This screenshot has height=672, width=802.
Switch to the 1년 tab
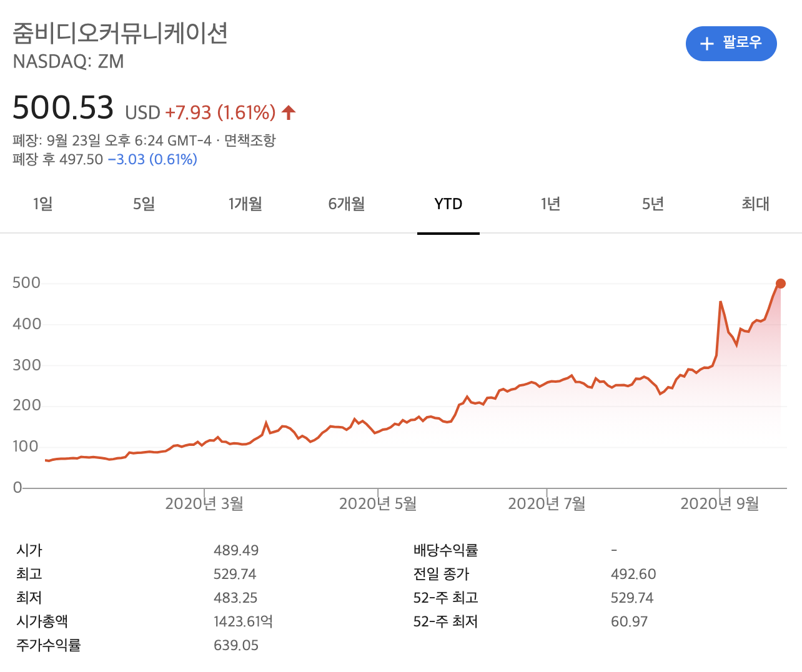(x=550, y=204)
